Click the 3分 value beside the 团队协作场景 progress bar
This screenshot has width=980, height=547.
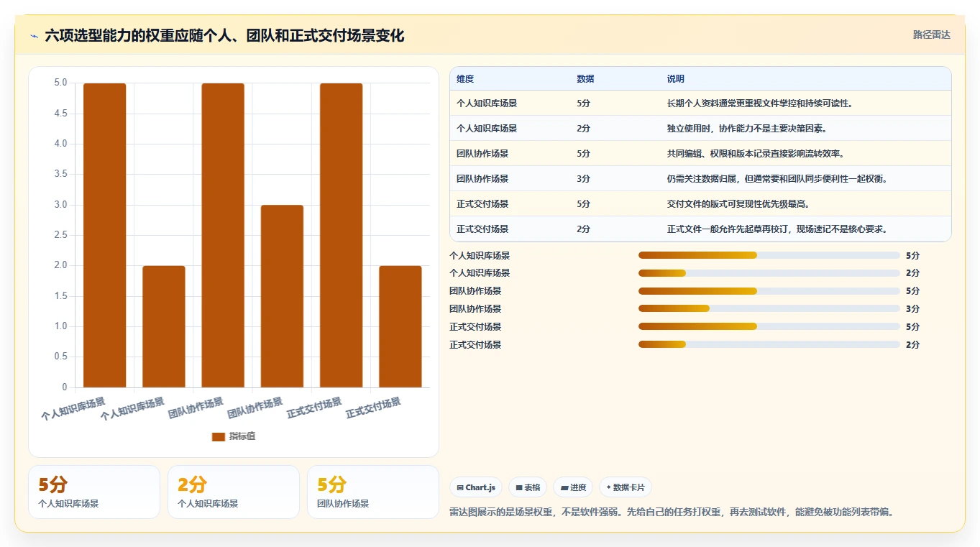(x=912, y=309)
